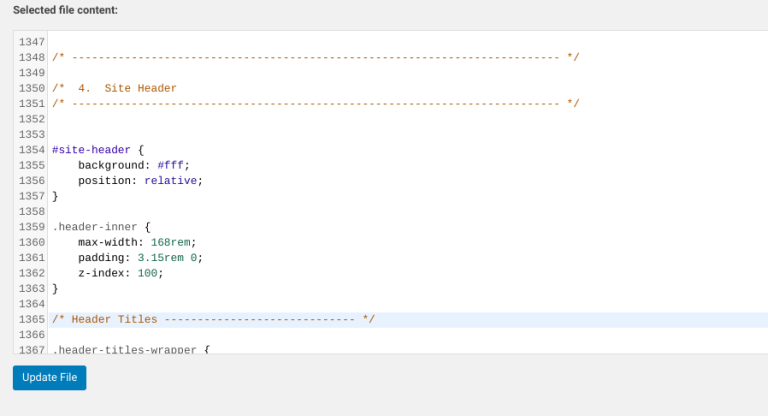Click the #fff color value

click(x=170, y=165)
